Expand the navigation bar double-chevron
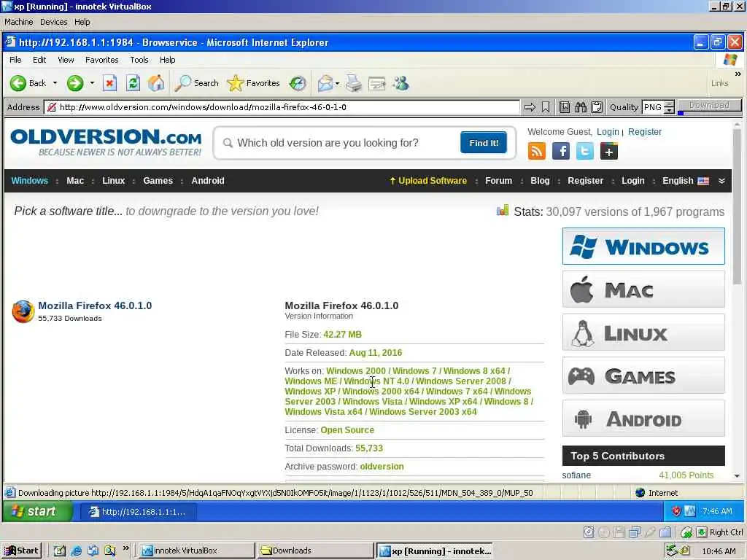This screenshot has width=747, height=560. pyautogui.click(x=721, y=181)
